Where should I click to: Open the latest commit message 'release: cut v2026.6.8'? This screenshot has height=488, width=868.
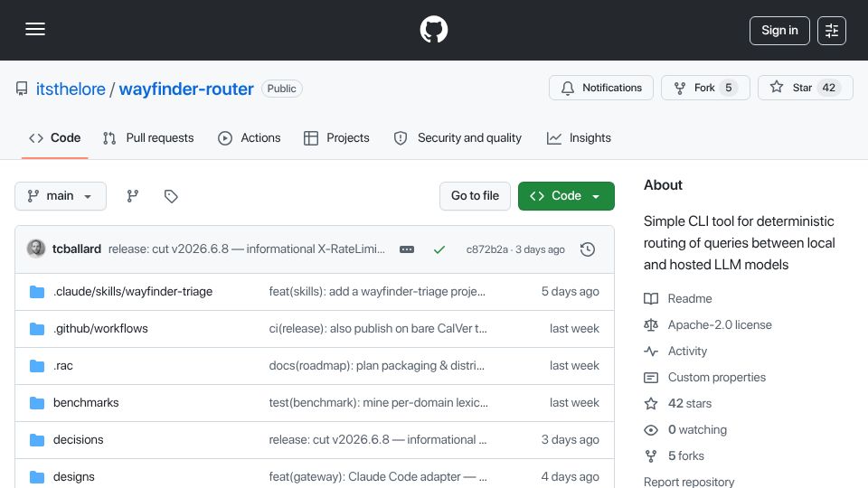tap(246, 249)
